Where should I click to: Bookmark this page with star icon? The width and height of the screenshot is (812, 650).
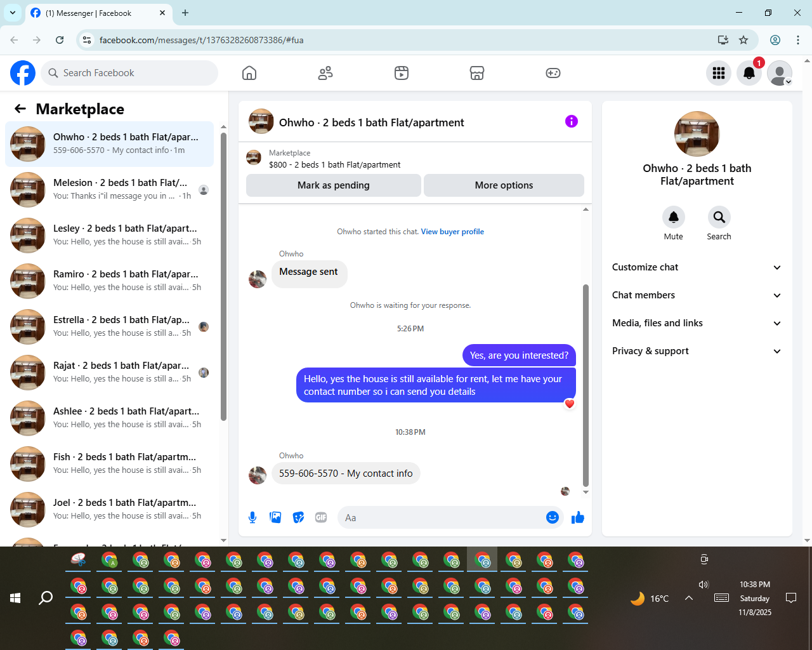(x=743, y=40)
